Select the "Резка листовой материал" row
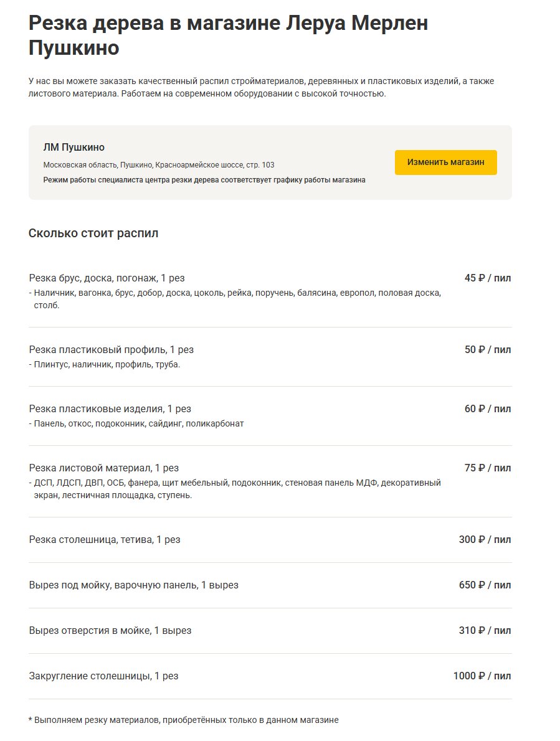This screenshot has width=560, height=741. point(104,468)
